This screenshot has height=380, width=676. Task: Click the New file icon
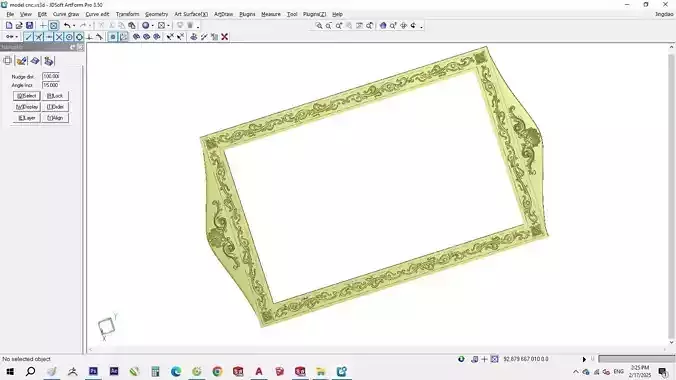(9, 25)
